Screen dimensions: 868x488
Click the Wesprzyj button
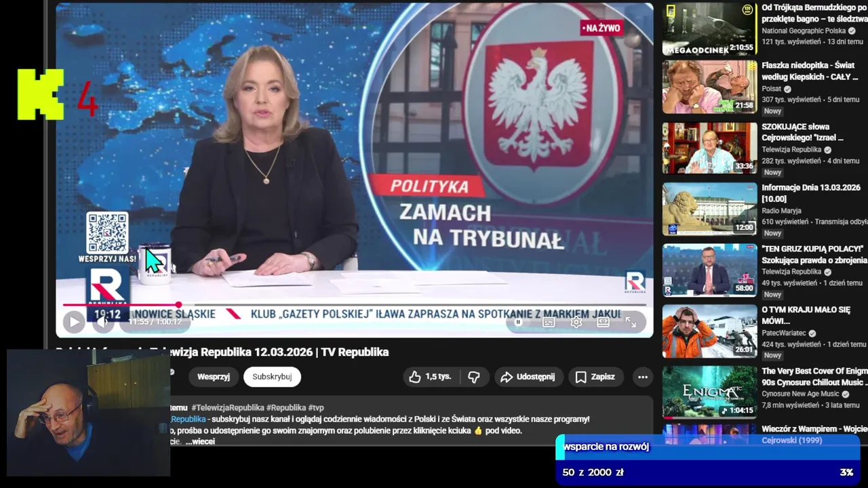click(214, 377)
